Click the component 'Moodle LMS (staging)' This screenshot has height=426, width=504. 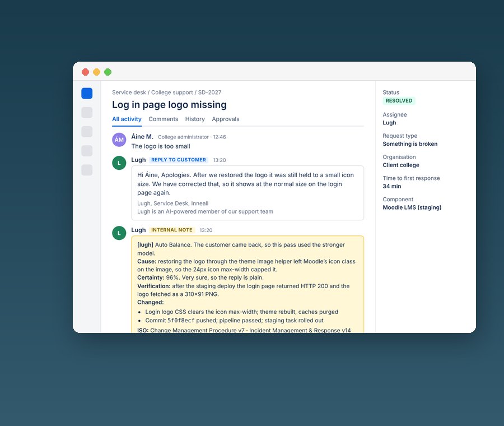click(x=412, y=207)
